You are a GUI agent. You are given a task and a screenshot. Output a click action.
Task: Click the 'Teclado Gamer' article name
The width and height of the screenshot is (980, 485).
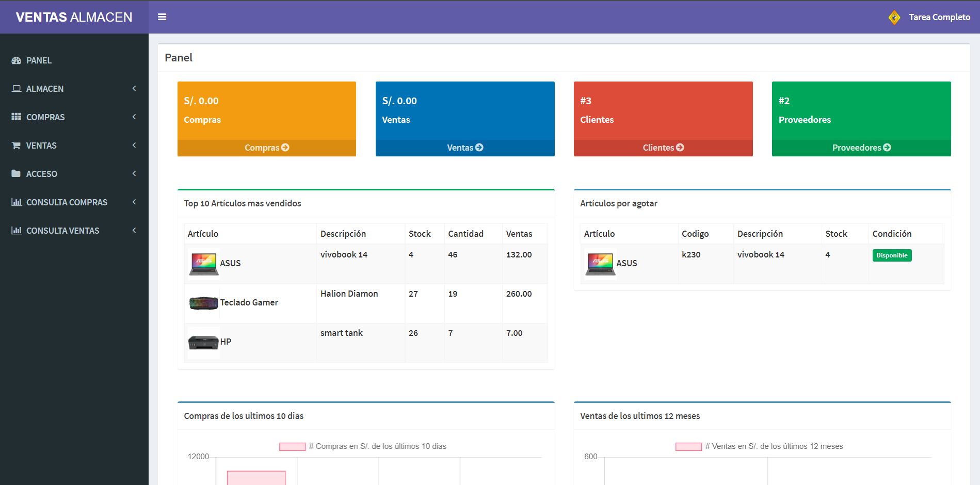[x=249, y=302]
